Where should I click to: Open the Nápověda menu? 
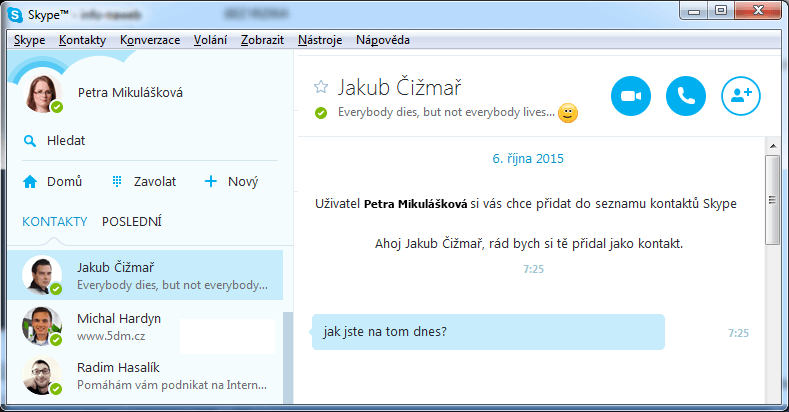tap(383, 40)
